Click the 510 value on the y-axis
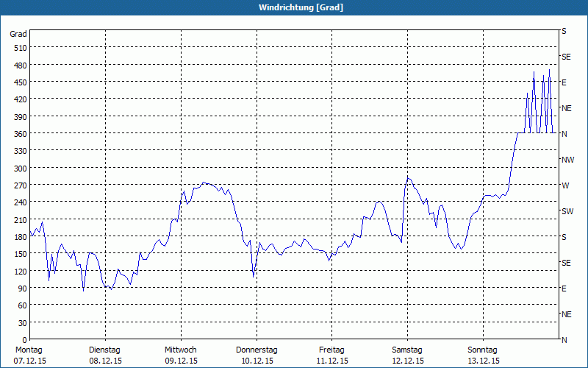The height and width of the screenshot is (368, 588). [20, 48]
